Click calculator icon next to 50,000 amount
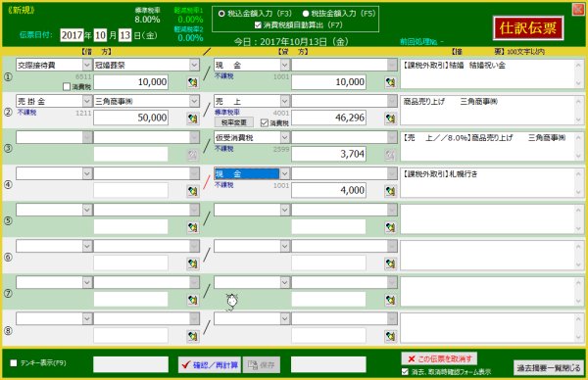This screenshot has width=588, height=380. (x=193, y=119)
